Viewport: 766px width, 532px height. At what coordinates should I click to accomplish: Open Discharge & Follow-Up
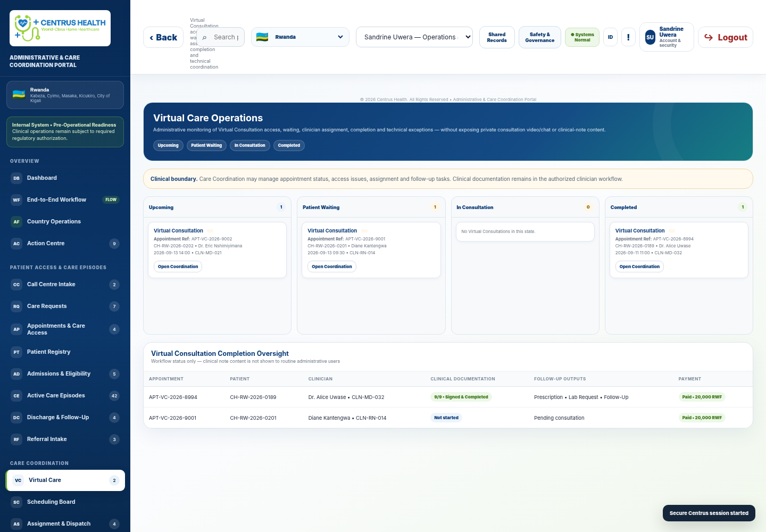coord(65,418)
